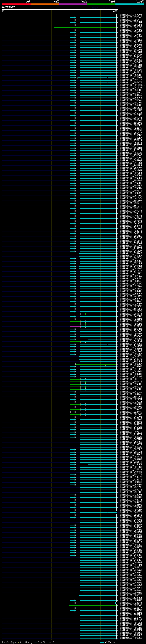This screenshot has width=146, height=644.
Task: Select hit label UniRef100_O48657
Action: [x=131, y=256]
